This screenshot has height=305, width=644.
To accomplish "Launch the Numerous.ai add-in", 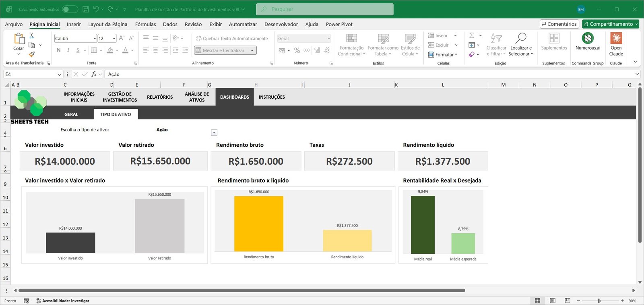I will [588, 42].
